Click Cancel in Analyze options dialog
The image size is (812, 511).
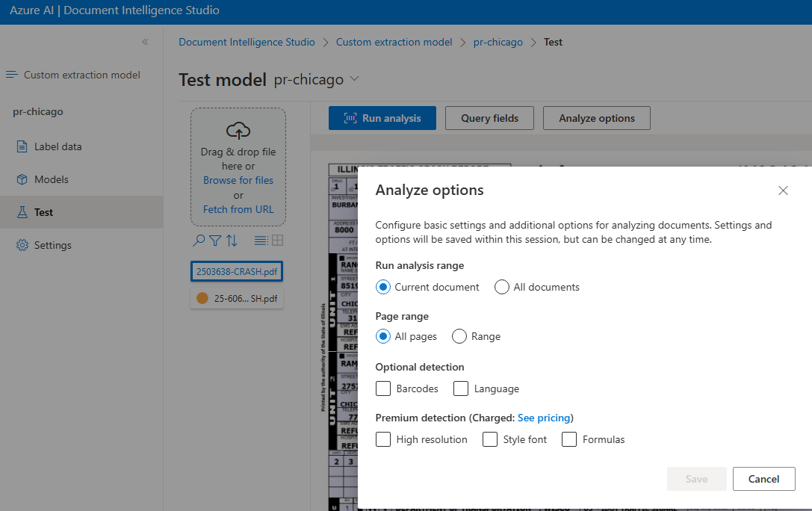point(764,479)
